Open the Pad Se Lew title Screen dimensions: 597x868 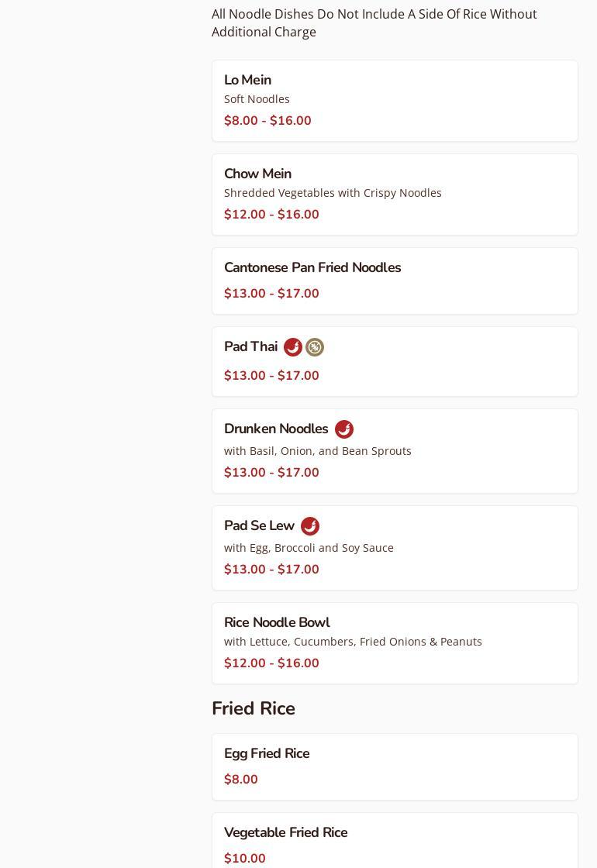point(259,525)
